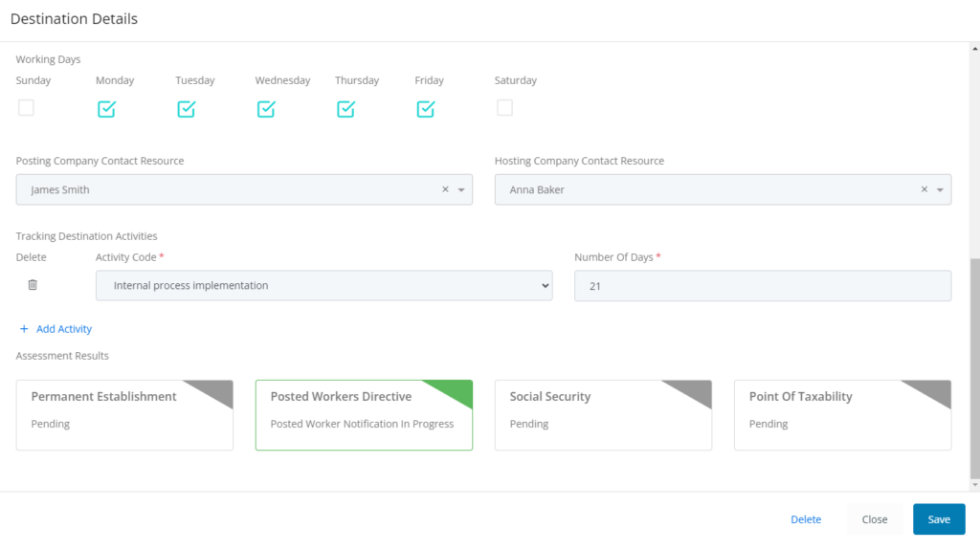
Task: Toggle the Wednesday working day checkbox
Action: pyautogui.click(x=266, y=109)
